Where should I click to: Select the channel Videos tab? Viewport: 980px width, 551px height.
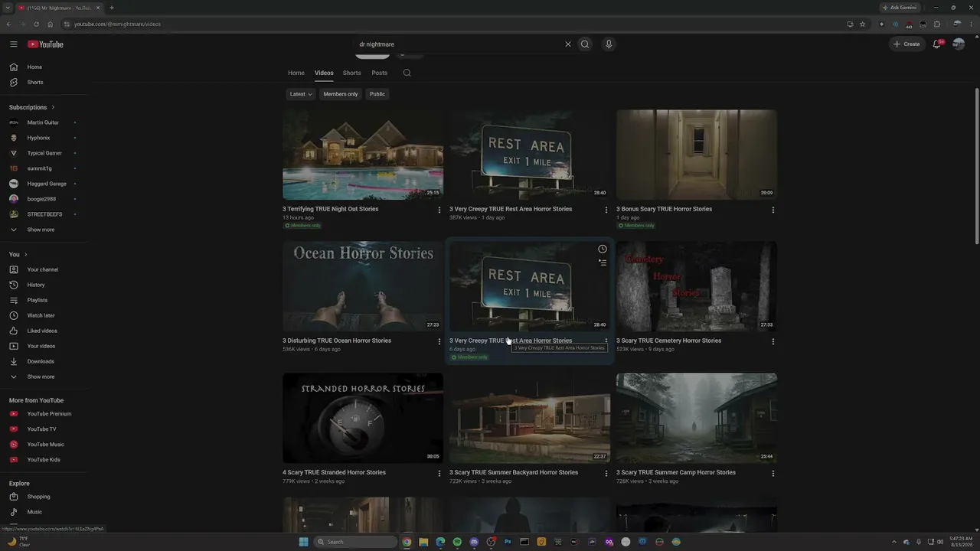point(324,73)
